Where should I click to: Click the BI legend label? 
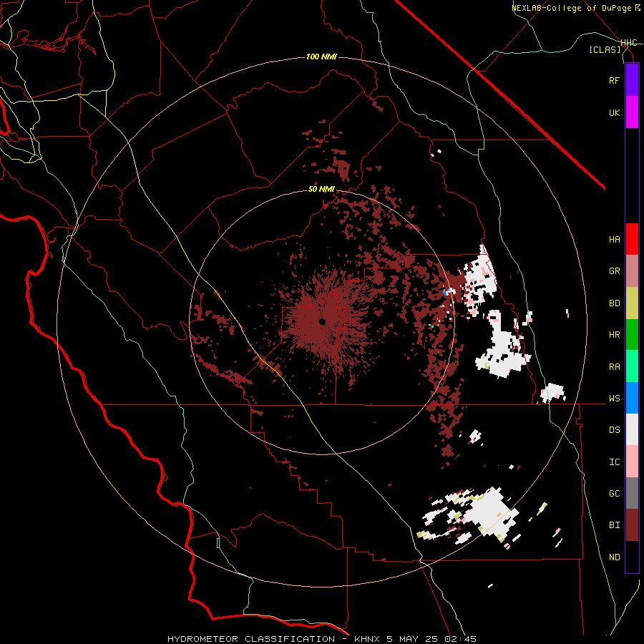[x=614, y=525]
